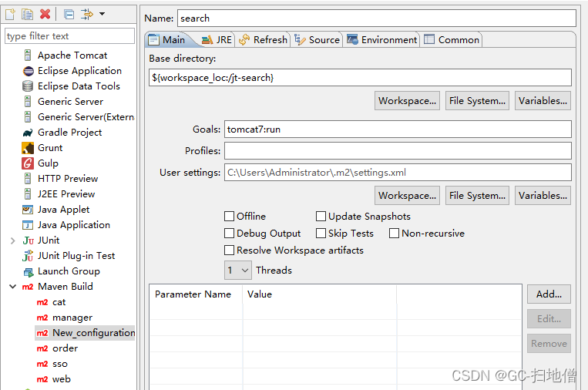Delete selected launch configuration with red X
588x390 pixels.
(x=45, y=14)
